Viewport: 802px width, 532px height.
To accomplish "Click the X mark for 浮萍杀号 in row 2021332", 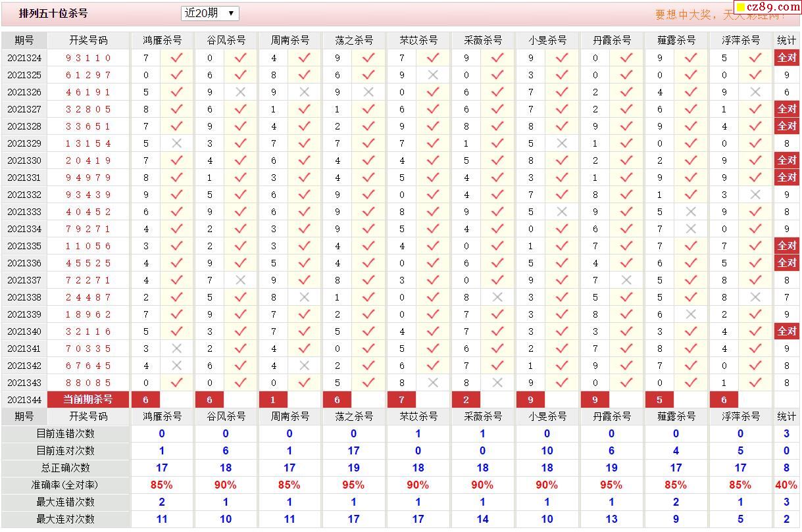I will [755, 195].
